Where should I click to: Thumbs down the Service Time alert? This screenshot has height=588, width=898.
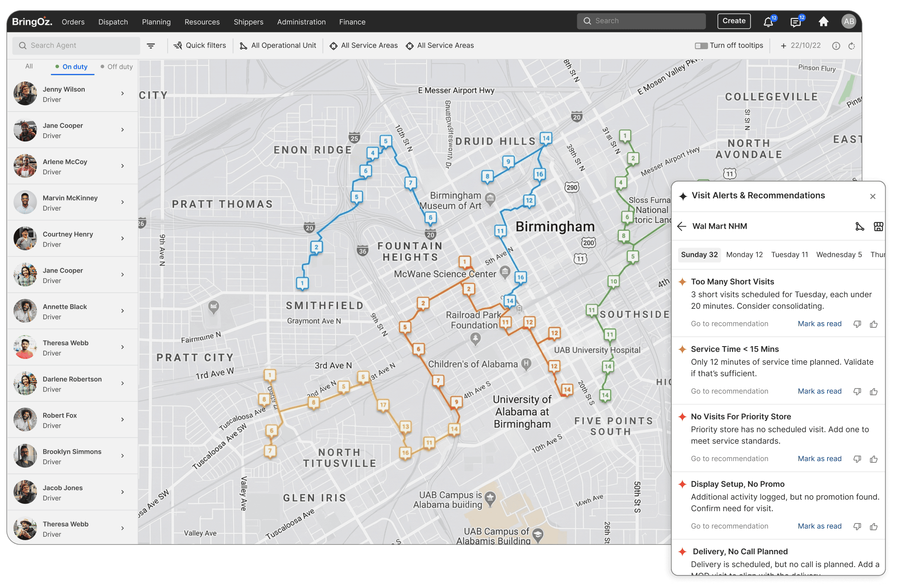857,392
